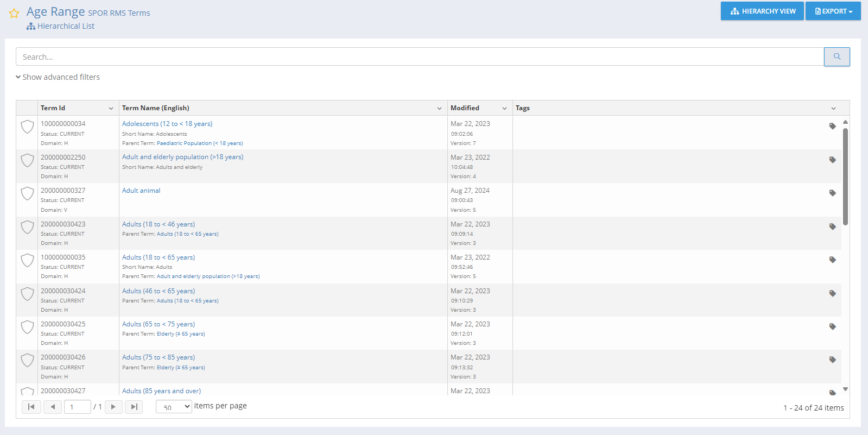Viewport: 868px width, 435px height.
Task: Expand Show advanced filters
Action: [58, 77]
